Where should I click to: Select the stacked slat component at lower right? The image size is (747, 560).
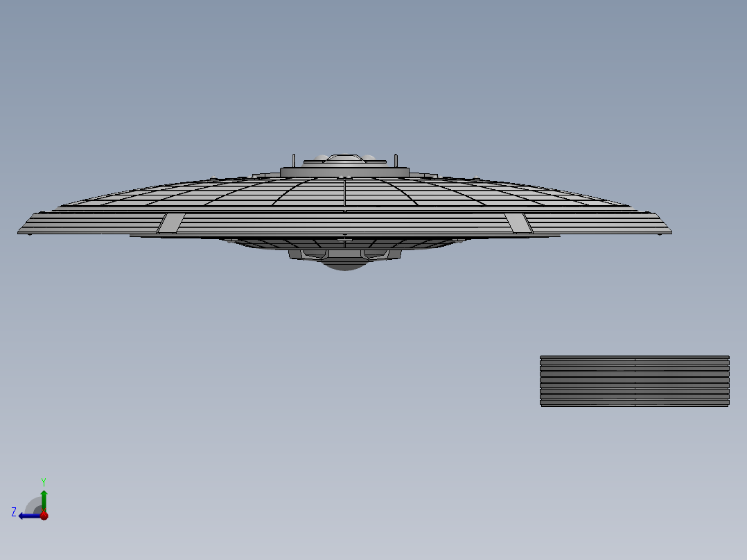tap(634, 381)
